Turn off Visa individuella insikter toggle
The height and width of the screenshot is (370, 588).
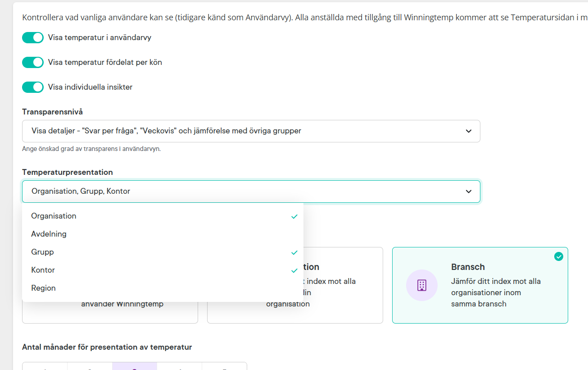(33, 87)
